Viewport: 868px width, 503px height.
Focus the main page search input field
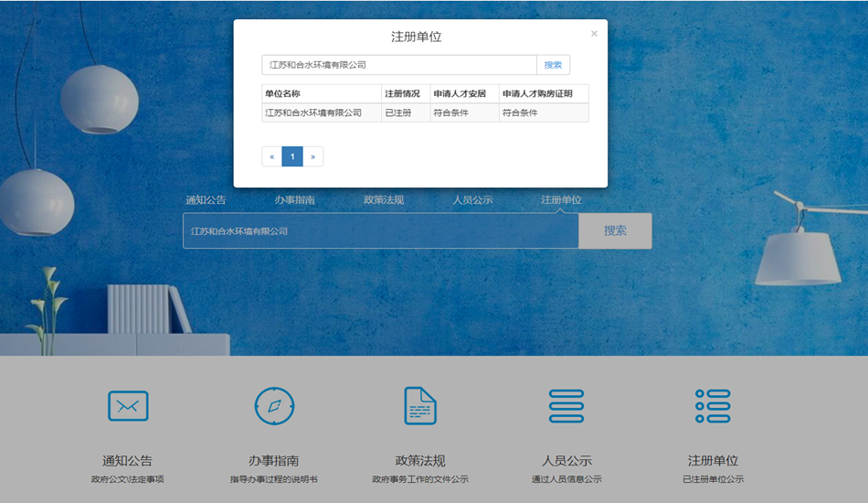point(381,231)
